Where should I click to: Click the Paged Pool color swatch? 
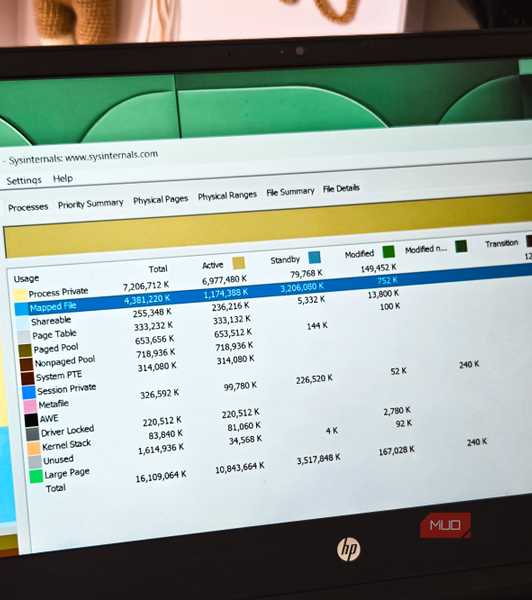[25, 350]
